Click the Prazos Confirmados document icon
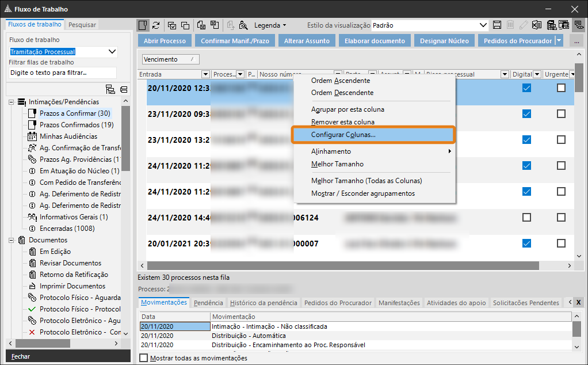This screenshot has width=588, height=365. click(x=33, y=125)
